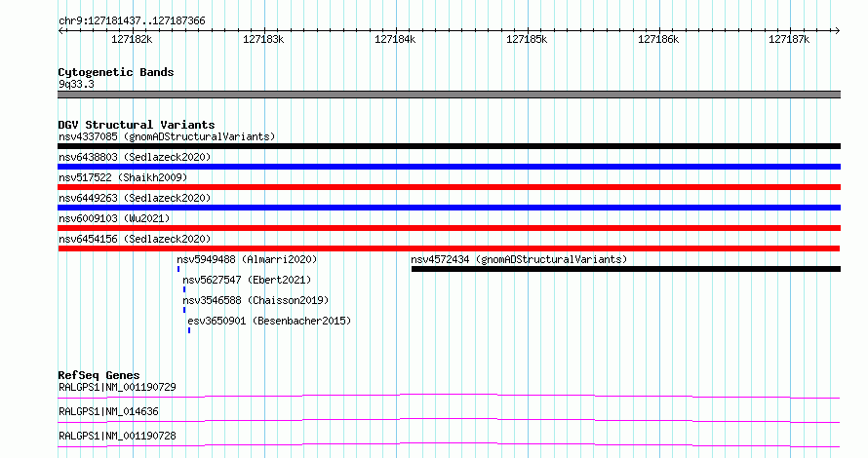This screenshot has width=868, height=458.
Task: Click the small blue marker below nsv5949488
Action: [178, 269]
